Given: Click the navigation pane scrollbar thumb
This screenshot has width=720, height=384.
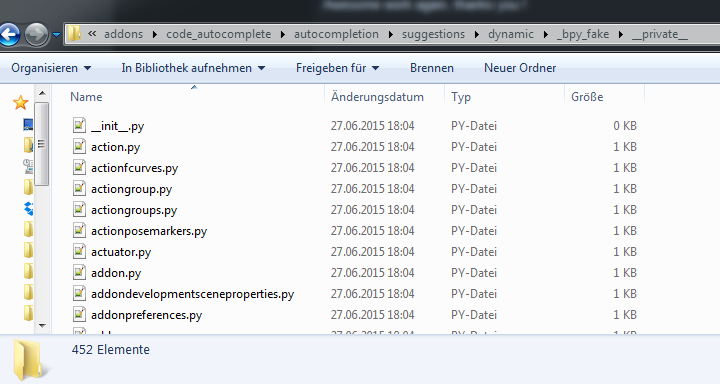Looking at the screenshot, I should tap(42, 144).
